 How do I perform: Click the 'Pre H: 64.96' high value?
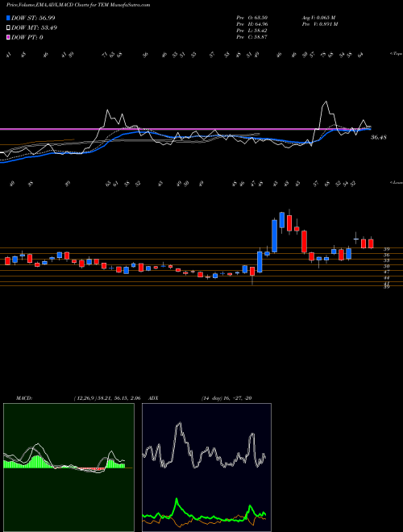tap(253, 23)
